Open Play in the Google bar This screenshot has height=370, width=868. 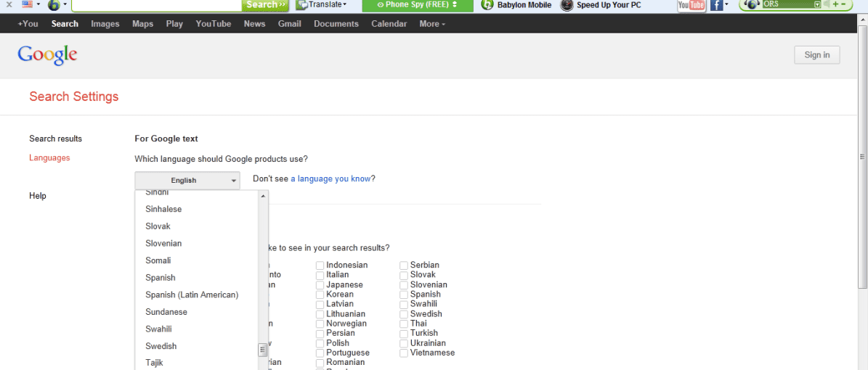[x=174, y=24]
